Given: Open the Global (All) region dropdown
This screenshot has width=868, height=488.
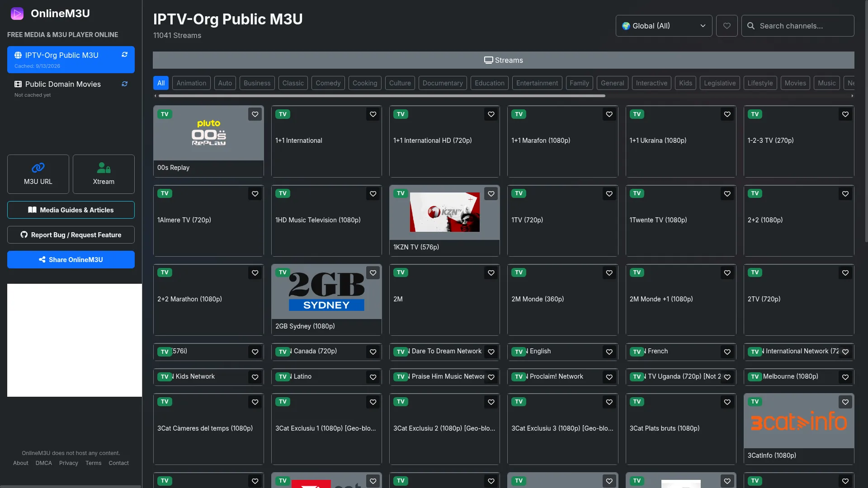Looking at the screenshot, I should (x=664, y=26).
